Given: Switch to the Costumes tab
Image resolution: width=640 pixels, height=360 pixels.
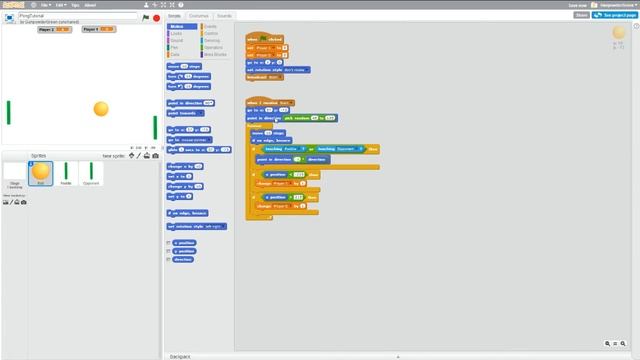Looking at the screenshot, I should point(199,16).
